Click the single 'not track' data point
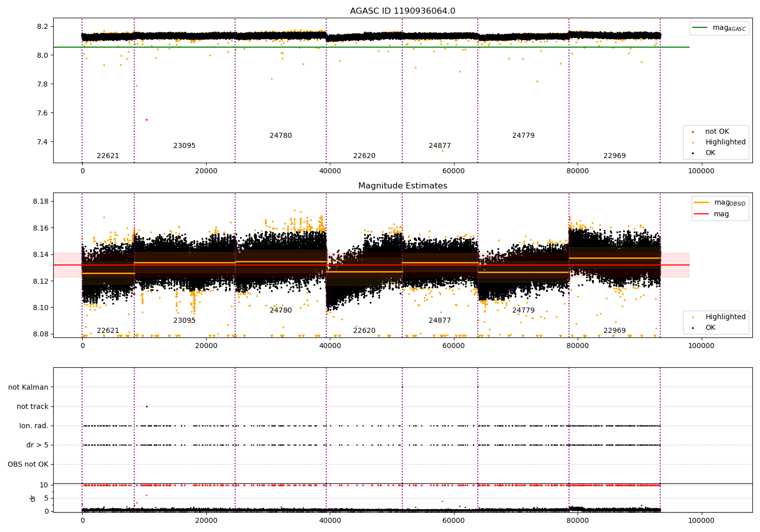Screen dimensions: 760x532 [146, 406]
